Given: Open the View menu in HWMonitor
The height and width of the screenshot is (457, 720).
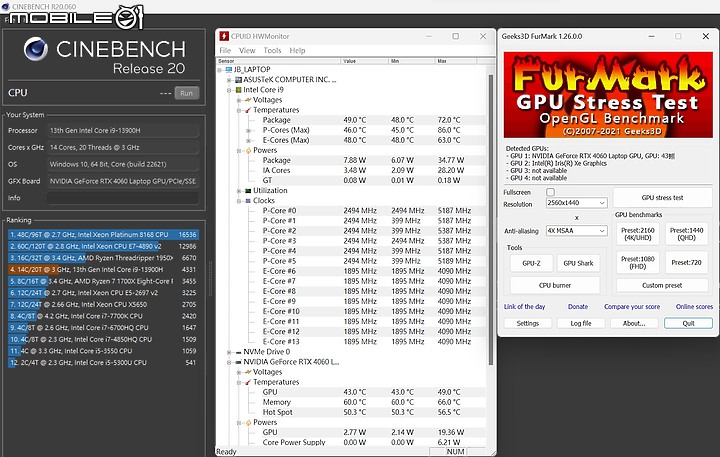Looking at the screenshot, I should coord(247,51).
